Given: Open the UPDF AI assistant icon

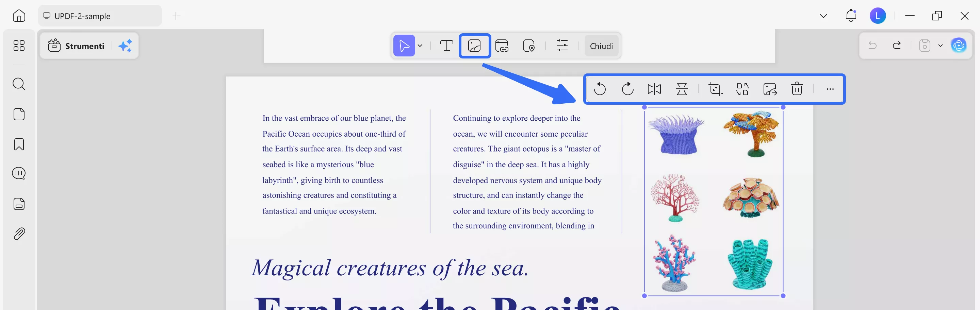Looking at the screenshot, I should click(x=959, y=46).
